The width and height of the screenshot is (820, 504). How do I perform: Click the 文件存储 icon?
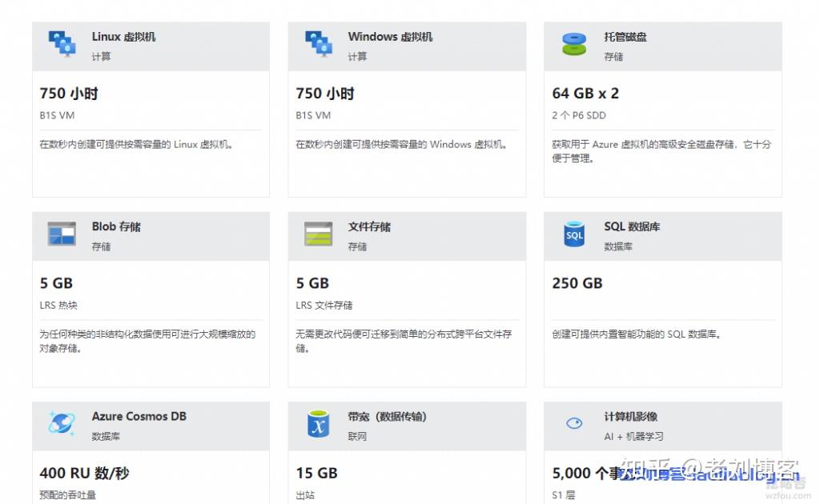[x=318, y=234]
